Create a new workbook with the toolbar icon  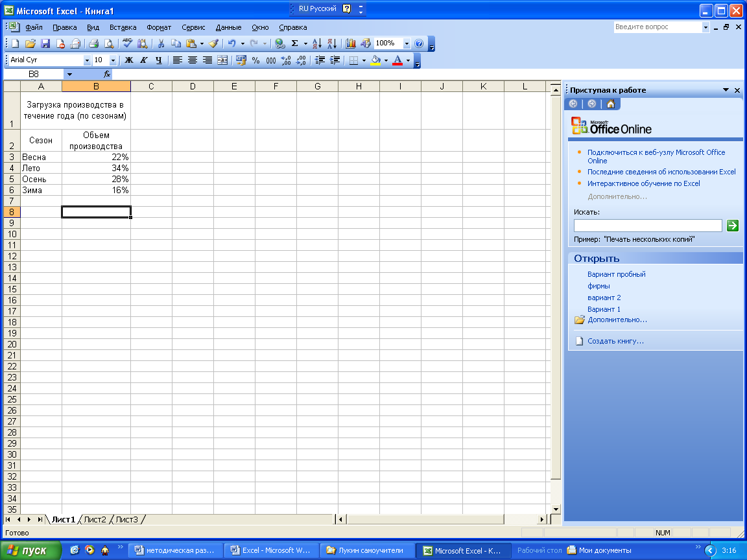(16, 44)
